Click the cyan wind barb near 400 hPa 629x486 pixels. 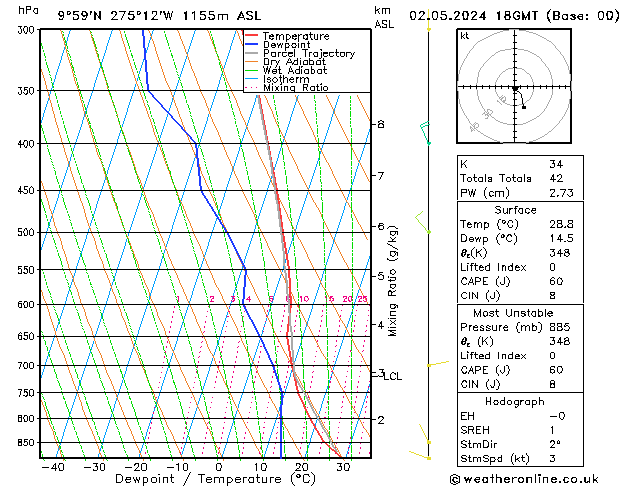[425, 133]
